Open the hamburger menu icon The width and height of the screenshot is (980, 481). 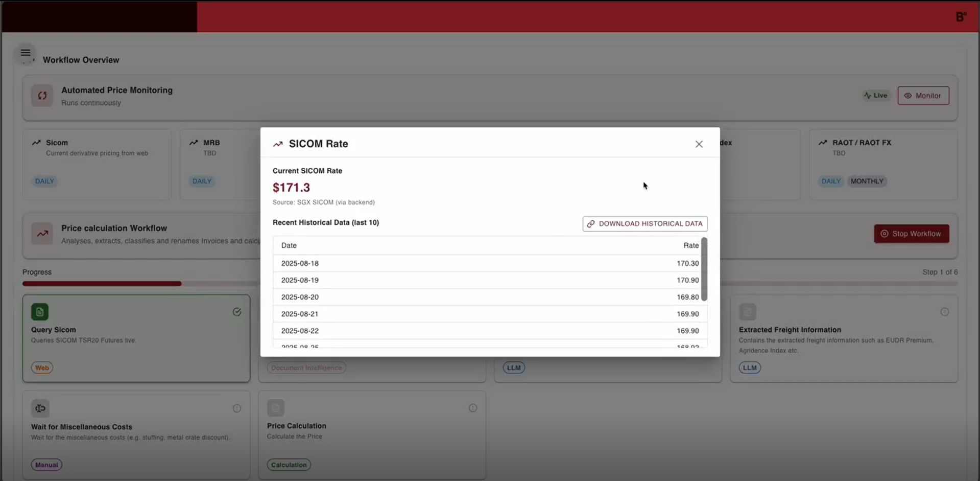click(26, 53)
